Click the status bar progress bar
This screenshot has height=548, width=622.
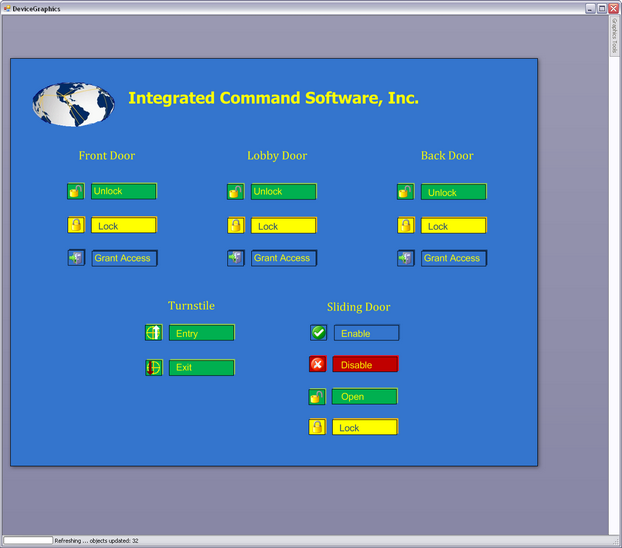[x=28, y=540]
